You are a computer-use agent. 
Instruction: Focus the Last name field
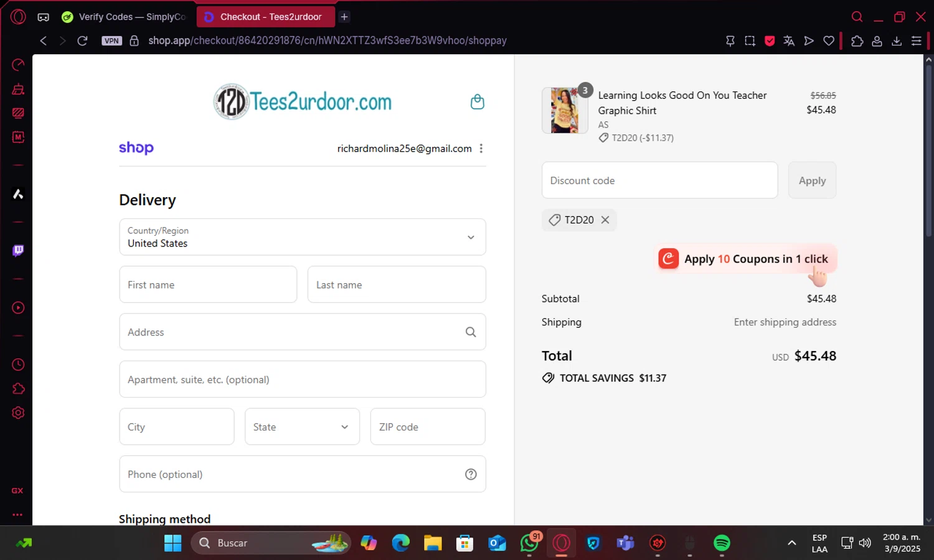[397, 284]
